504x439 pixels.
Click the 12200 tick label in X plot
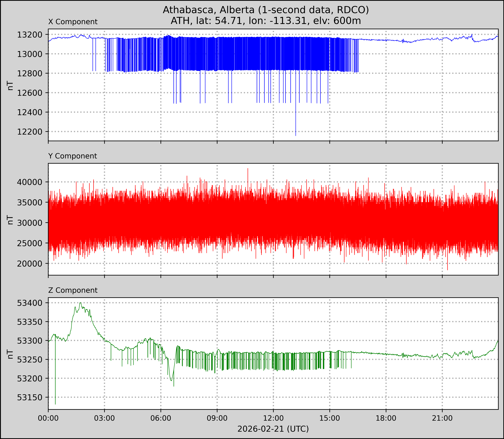click(x=30, y=132)
